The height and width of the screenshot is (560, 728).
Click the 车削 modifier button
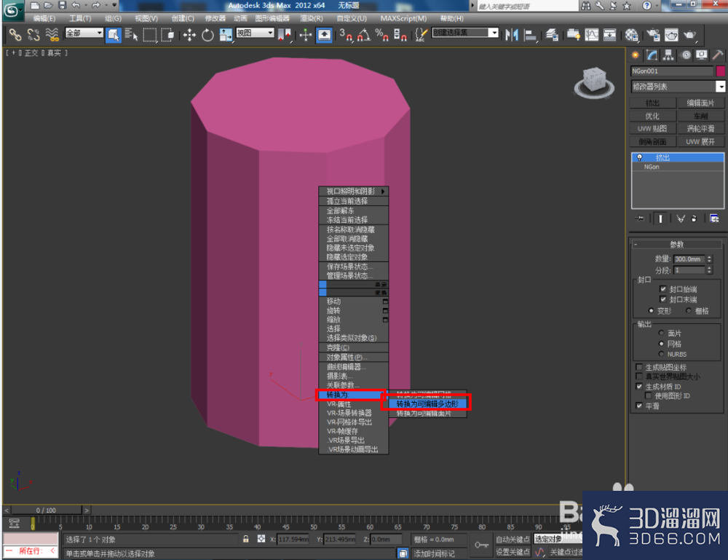(x=700, y=116)
